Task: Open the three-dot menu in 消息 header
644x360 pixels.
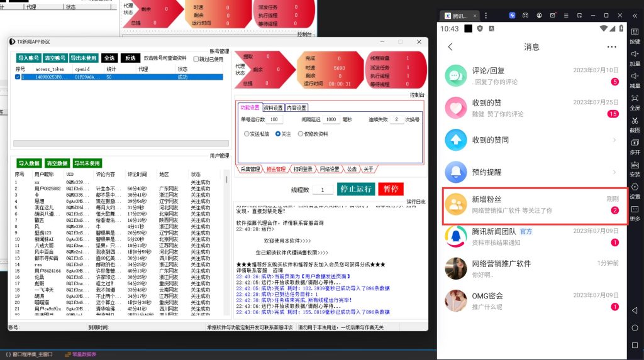Action: (611, 47)
